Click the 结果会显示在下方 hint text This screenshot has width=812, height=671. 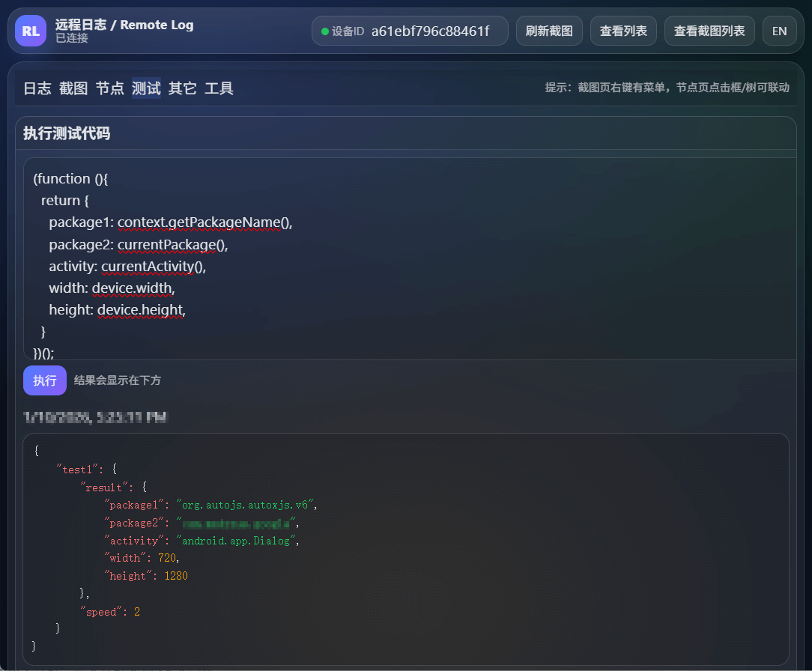pyautogui.click(x=118, y=380)
